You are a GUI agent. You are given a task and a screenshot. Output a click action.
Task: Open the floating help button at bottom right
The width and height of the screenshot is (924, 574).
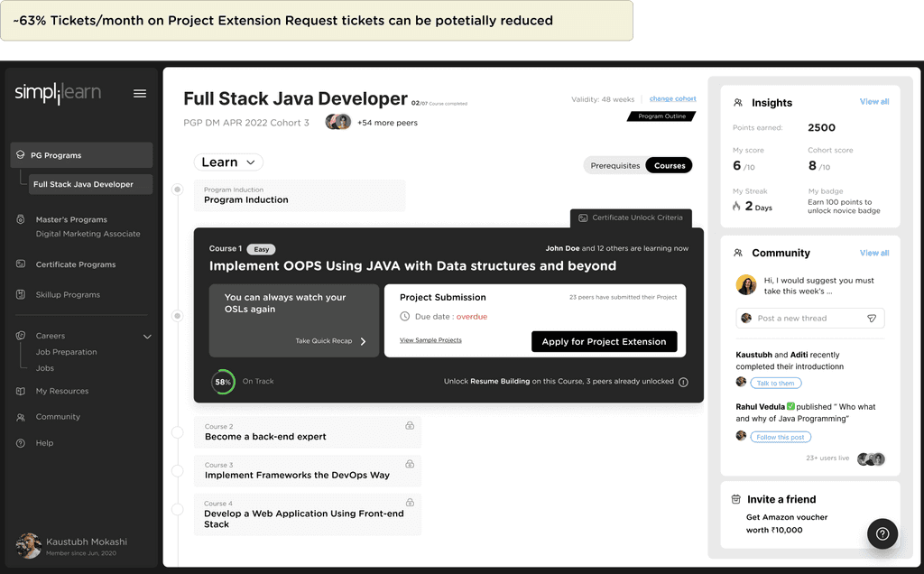coord(882,533)
